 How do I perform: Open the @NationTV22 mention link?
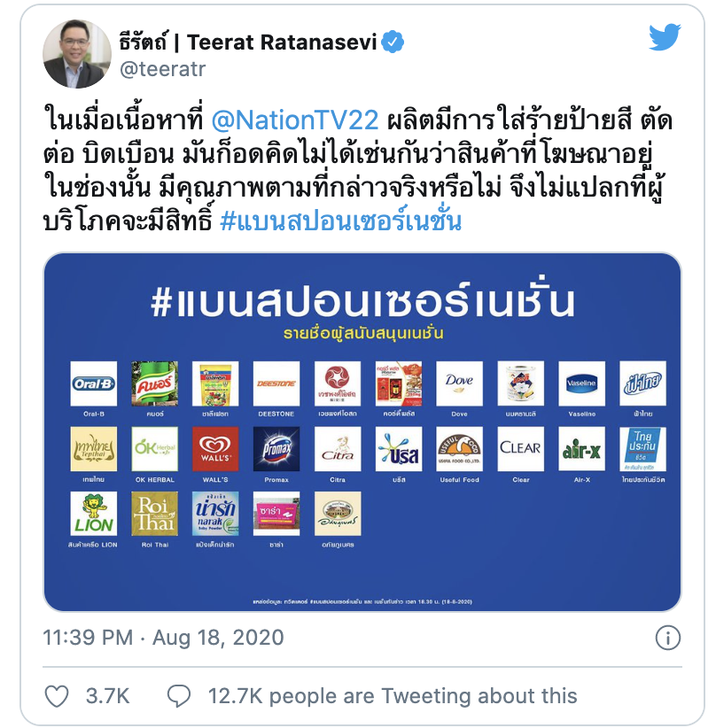coord(295,120)
